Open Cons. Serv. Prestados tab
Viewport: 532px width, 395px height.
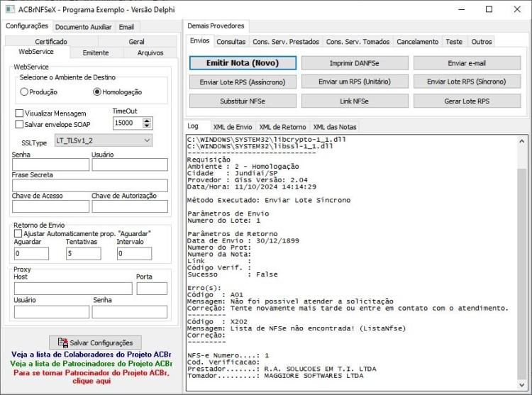click(x=286, y=41)
